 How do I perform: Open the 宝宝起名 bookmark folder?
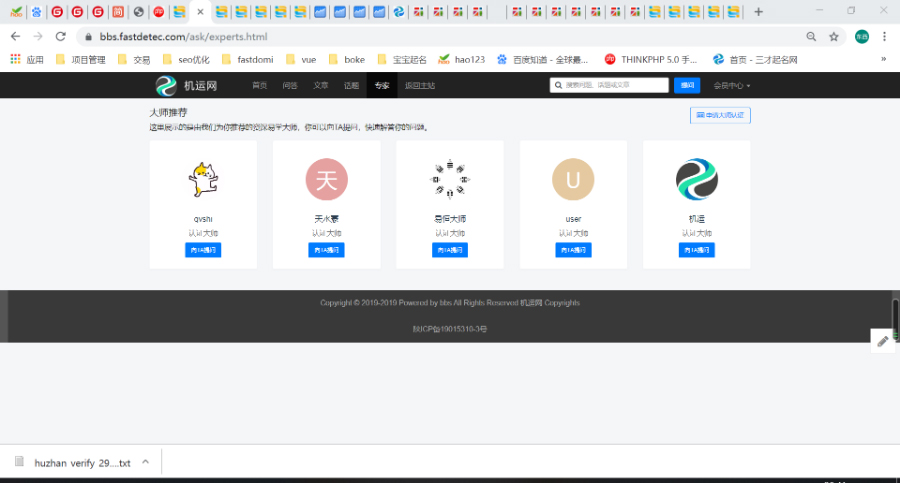coord(402,59)
